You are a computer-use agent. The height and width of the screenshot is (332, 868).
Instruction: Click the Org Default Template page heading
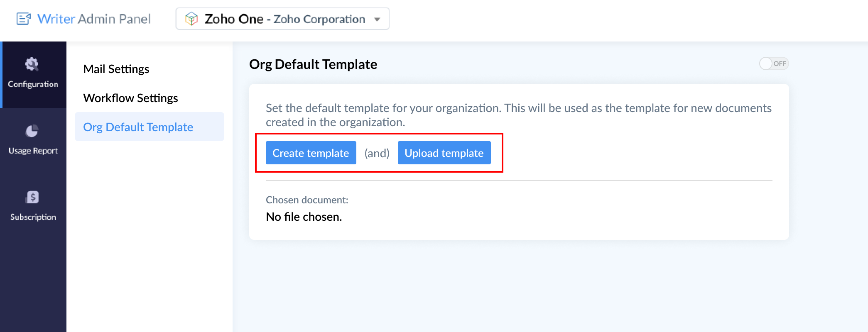pos(313,64)
